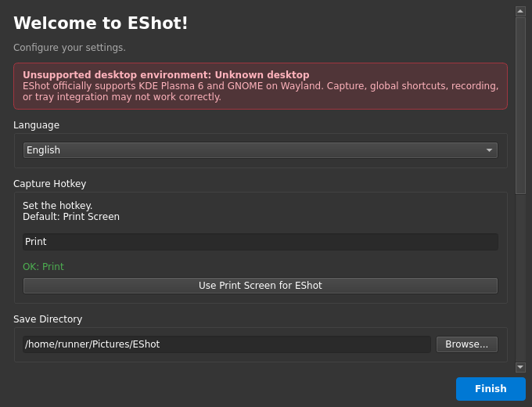Click the 'Language' section label
Viewport: 532px width, 407px height.
[x=36, y=125]
